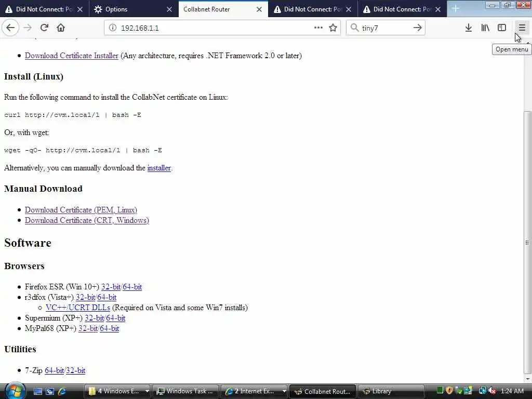
Task: Click the Collabnet Router taskbar button
Action: coord(323,391)
